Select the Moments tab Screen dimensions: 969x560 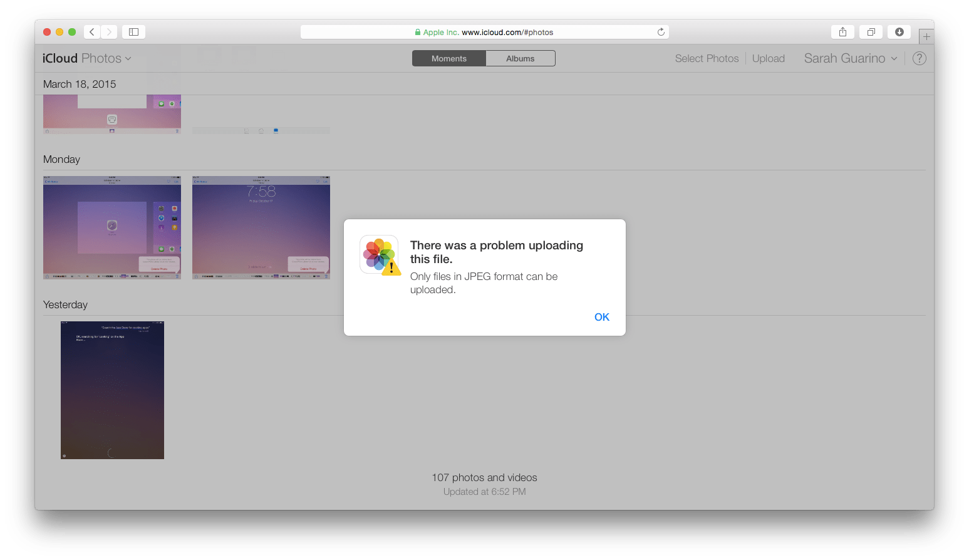pyautogui.click(x=448, y=58)
